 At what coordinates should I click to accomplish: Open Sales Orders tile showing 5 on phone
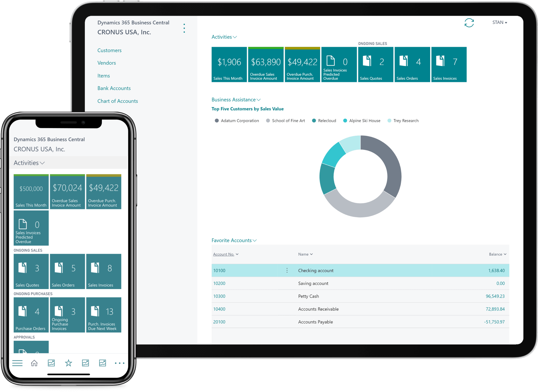pos(67,271)
